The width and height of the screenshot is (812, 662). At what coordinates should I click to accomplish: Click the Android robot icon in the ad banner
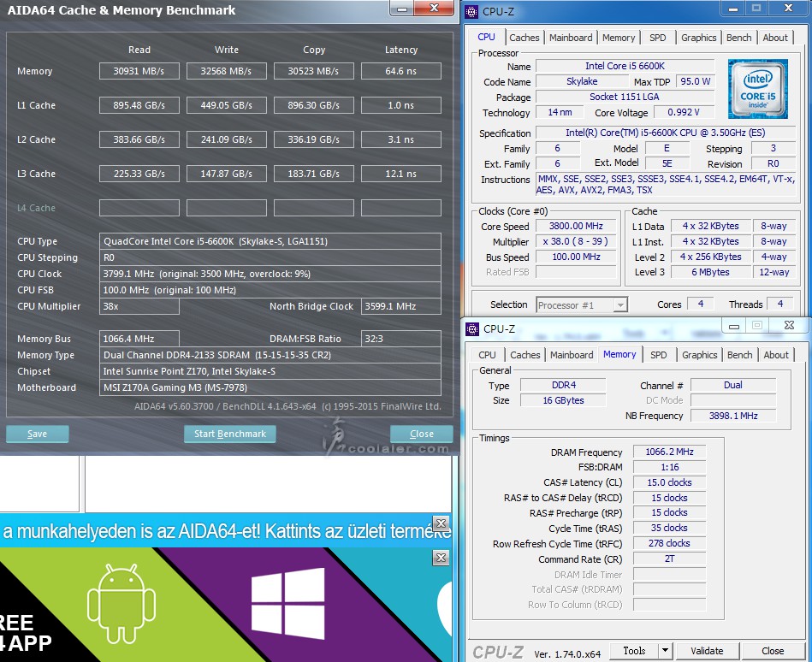pyautogui.click(x=122, y=603)
